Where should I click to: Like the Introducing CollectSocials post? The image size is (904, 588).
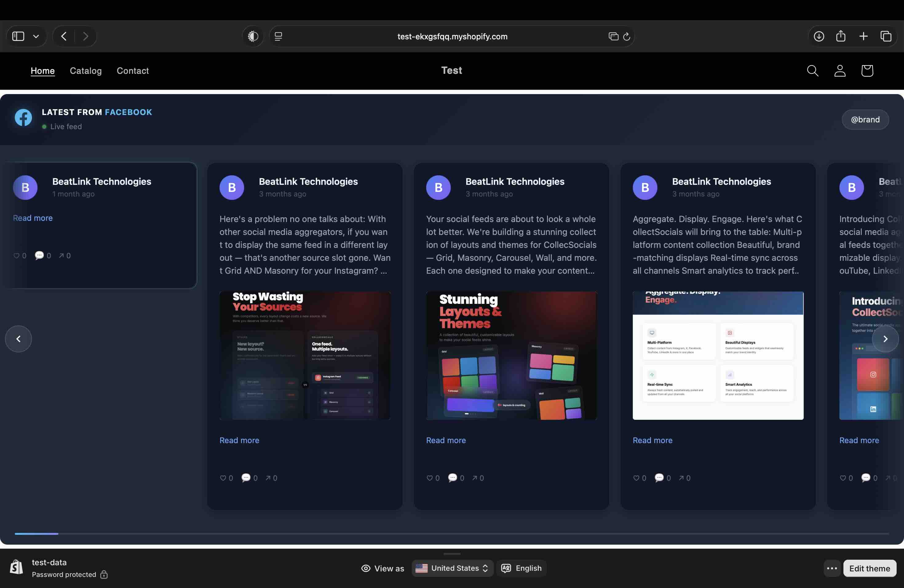tap(843, 478)
